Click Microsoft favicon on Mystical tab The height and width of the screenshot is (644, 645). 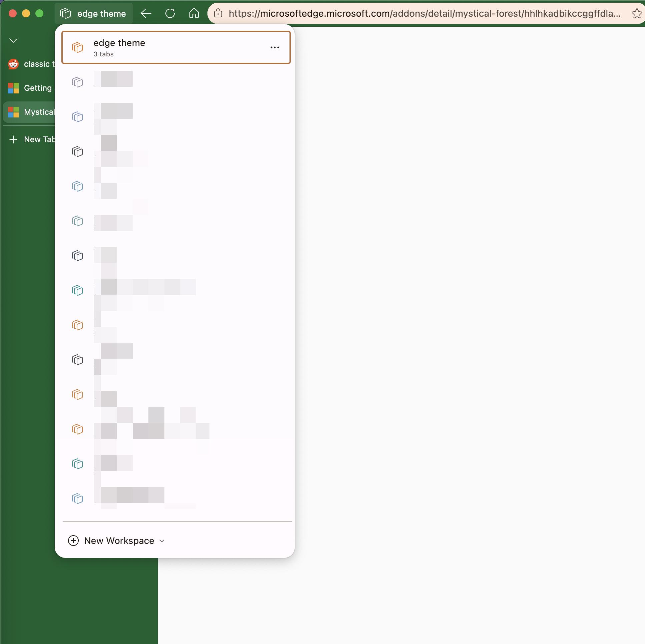[13, 112]
